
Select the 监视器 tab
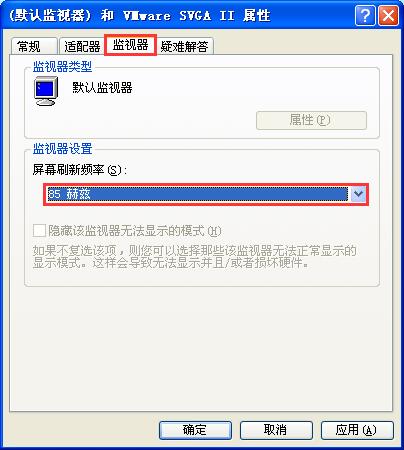[130, 45]
